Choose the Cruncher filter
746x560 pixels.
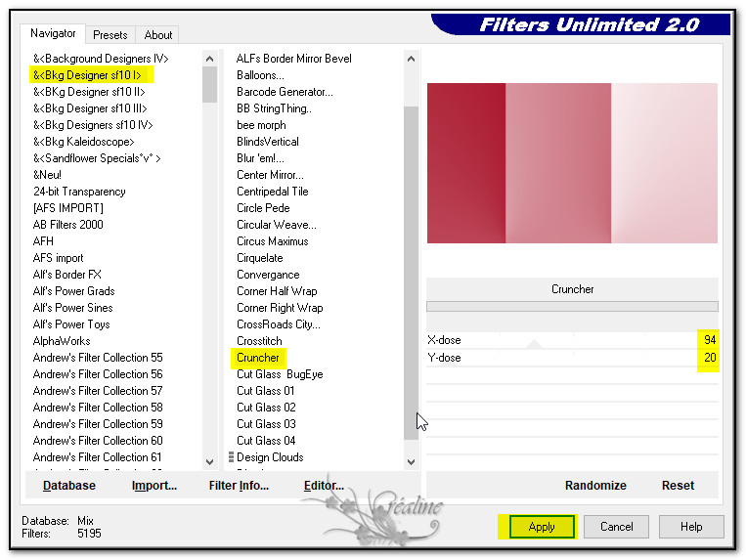pyautogui.click(x=258, y=358)
